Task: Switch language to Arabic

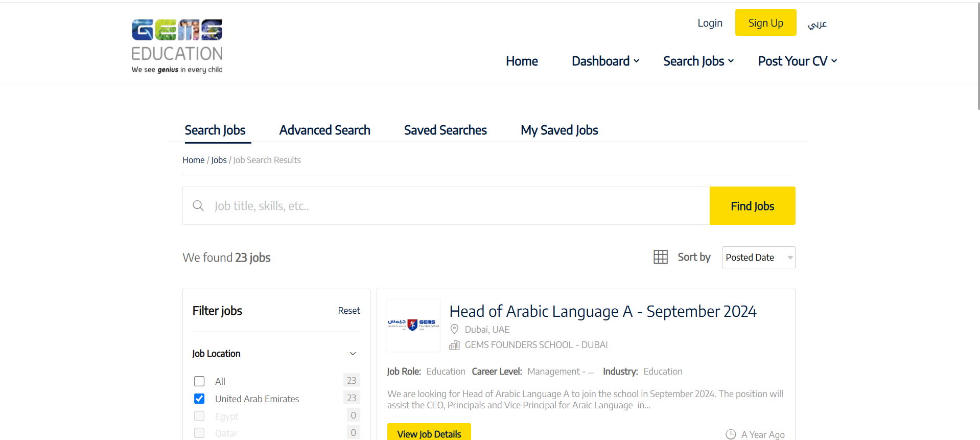Action: click(817, 24)
